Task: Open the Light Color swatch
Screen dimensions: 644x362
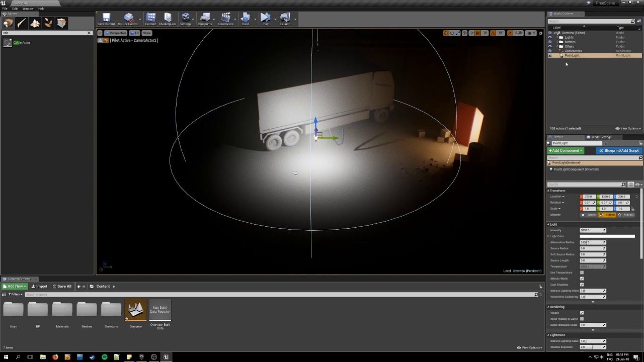Action: pyautogui.click(x=607, y=236)
